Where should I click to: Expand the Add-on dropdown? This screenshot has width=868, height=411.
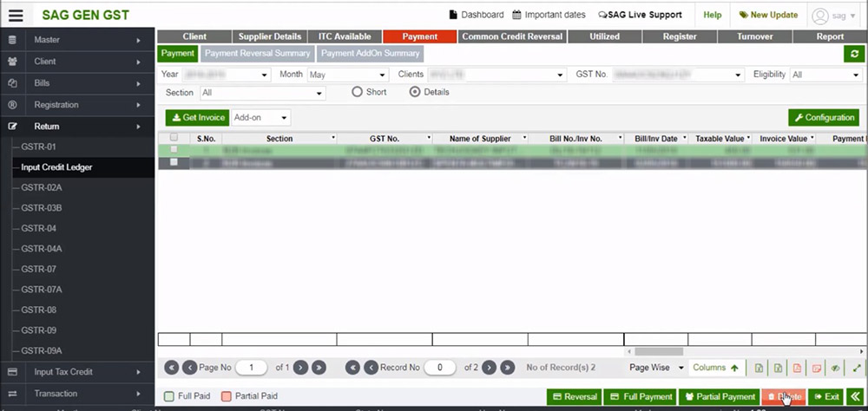(260, 117)
